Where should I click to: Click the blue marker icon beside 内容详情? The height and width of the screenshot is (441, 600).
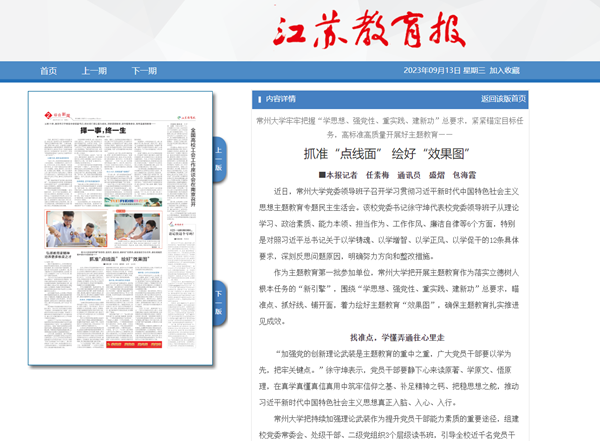pyautogui.click(x=258, y=99)
